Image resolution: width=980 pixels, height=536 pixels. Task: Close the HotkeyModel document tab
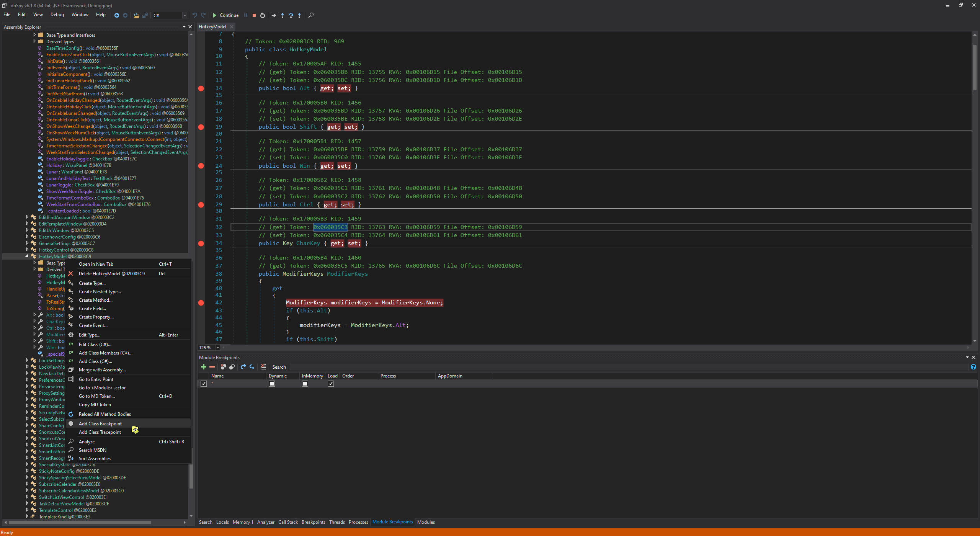pyautogui.click(x=232, y=27)
